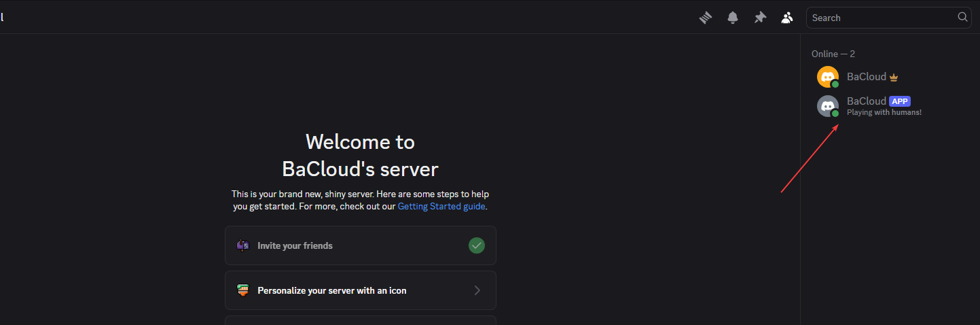Show pinned messages via pin icon
The image size is (980, 325).
coord(760,18)
